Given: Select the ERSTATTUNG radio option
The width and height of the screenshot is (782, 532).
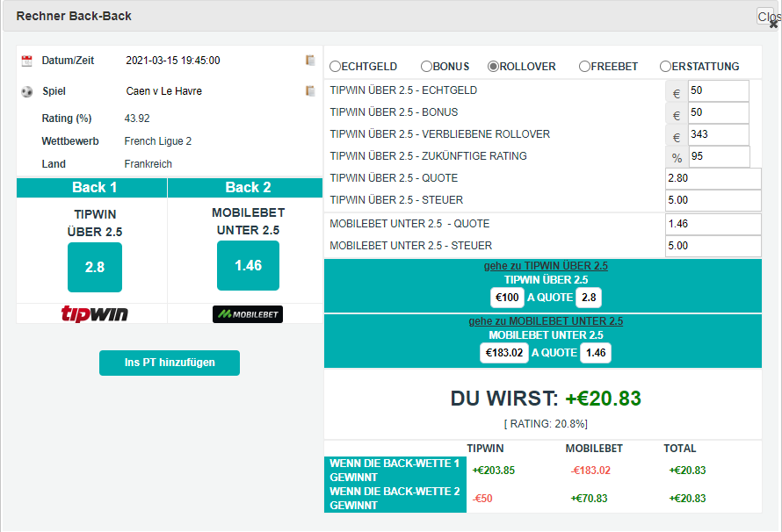Looking at the screenshot, I should pos(665,66).
